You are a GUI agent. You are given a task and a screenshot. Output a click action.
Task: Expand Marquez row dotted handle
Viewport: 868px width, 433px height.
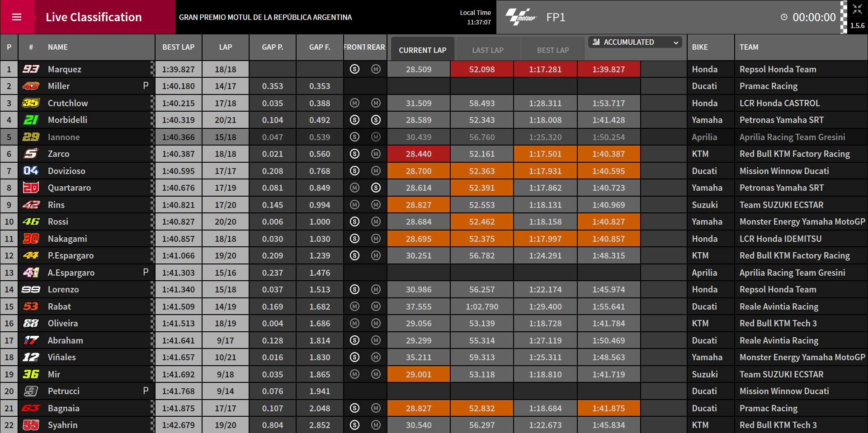point(152,69)
